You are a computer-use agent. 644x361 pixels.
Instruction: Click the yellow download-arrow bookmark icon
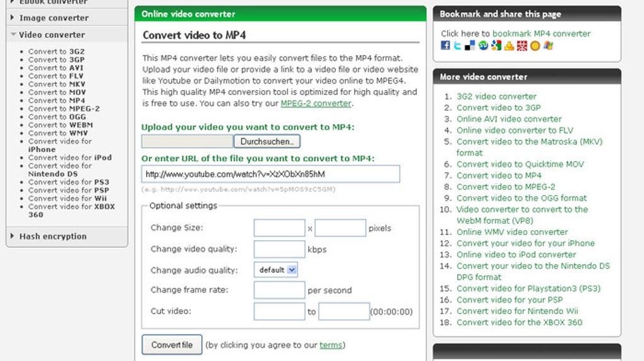coord(509,46)
